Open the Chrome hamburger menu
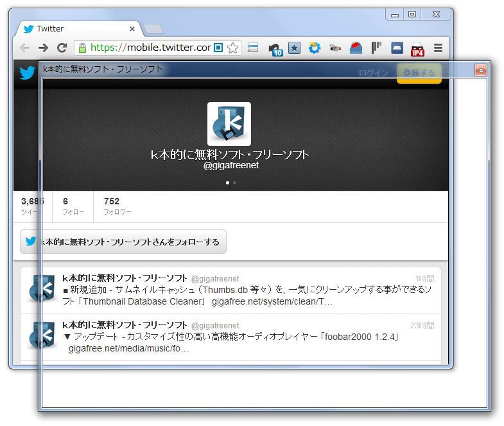The image size is (504, 426). [x=438, y=48]
